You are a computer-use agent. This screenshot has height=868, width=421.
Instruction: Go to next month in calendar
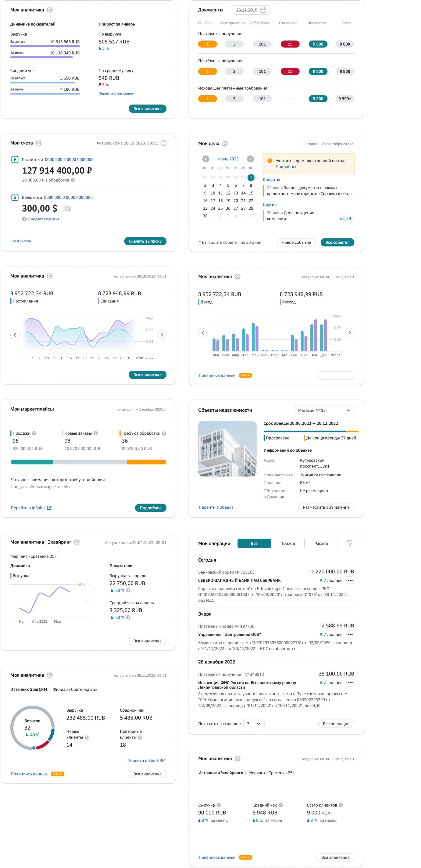[250, 159]
